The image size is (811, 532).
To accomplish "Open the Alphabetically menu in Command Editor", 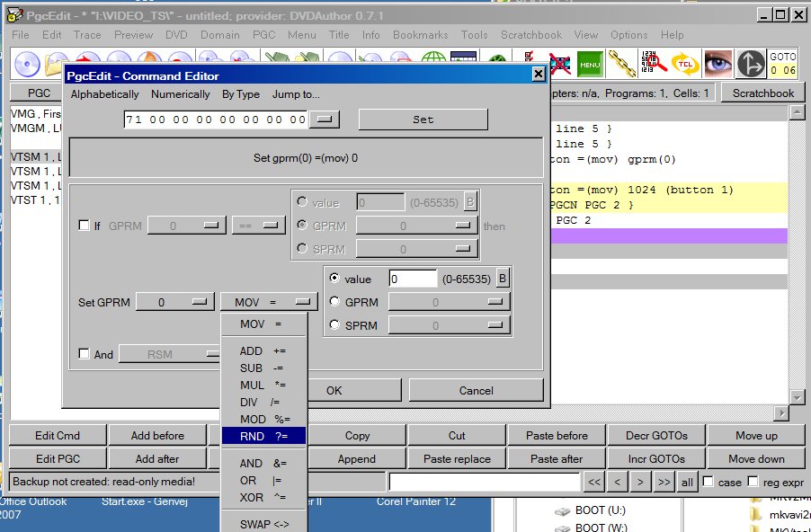I will 105,94.
